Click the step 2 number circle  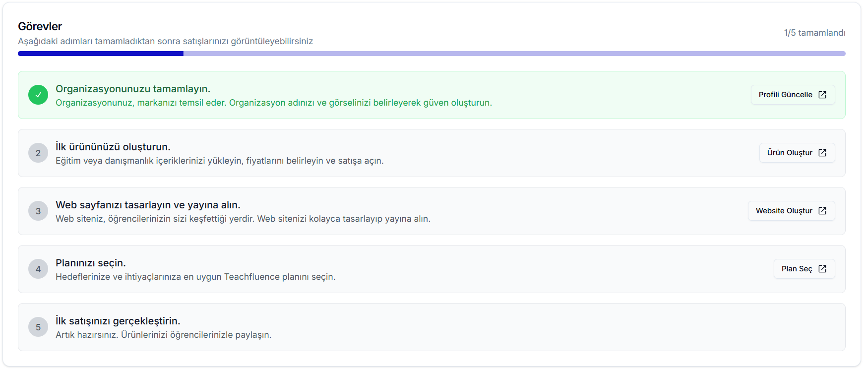coord(38,153)
